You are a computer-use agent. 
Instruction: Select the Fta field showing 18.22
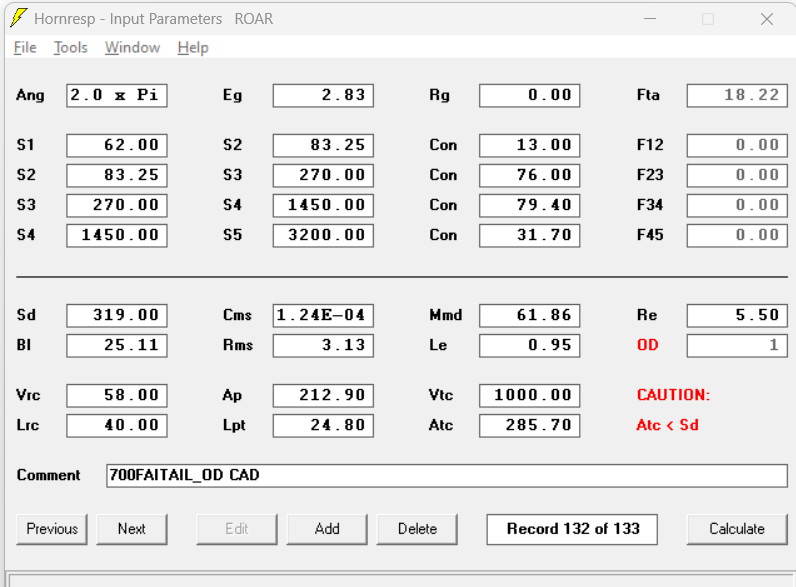(737, 95)
